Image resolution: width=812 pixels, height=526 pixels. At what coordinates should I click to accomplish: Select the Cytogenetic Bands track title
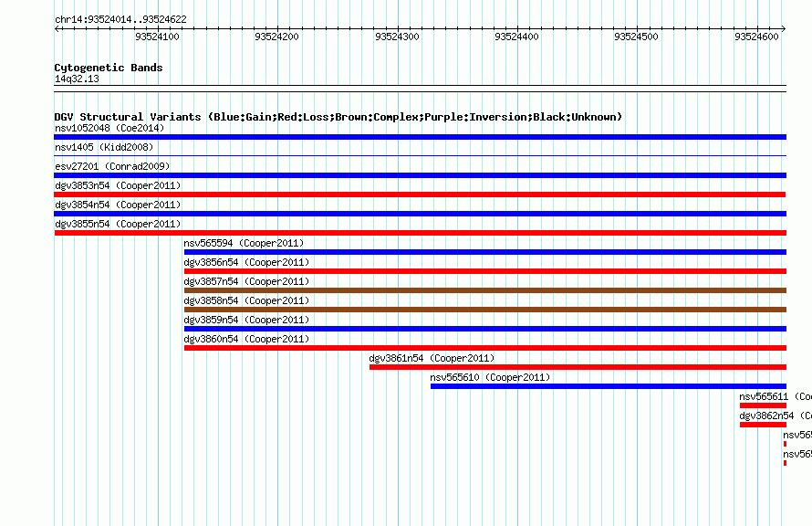click(109, 68)
